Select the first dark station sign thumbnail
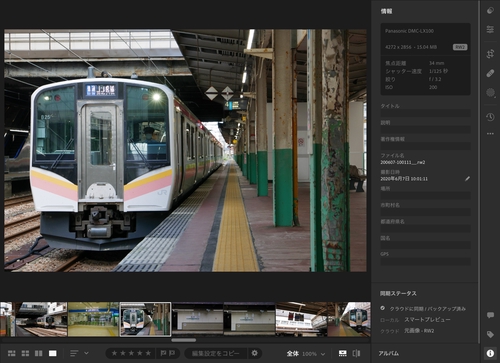Image resolution: width=500 pixels, height=363 pixels. (x=197, y=319)
